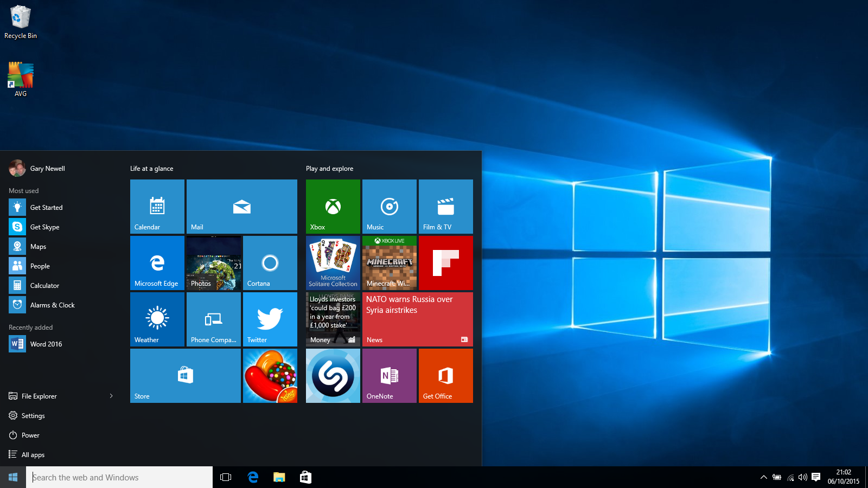The image size is (868, 488).
Task: Open the Music tile
Action: coord(390,207)
